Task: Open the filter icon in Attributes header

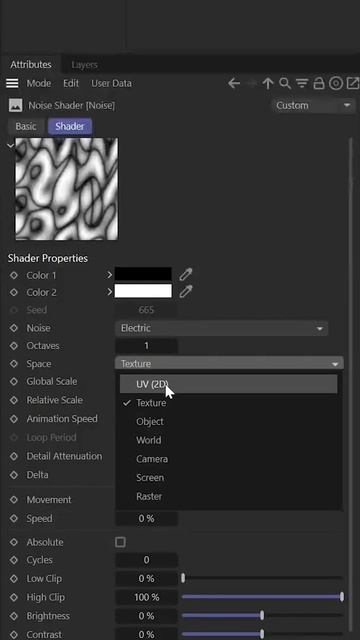Action: 302,84
